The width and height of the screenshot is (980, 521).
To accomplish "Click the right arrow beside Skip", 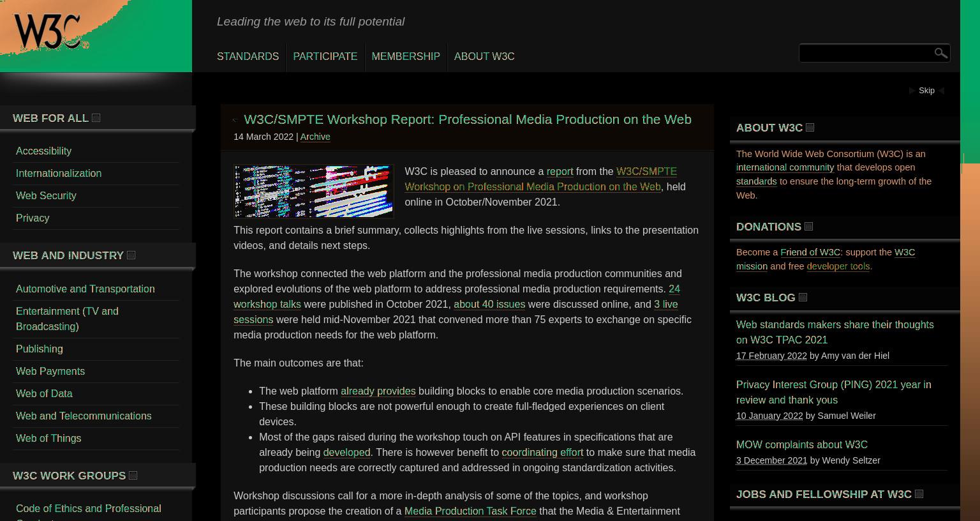I will (941, 91).
